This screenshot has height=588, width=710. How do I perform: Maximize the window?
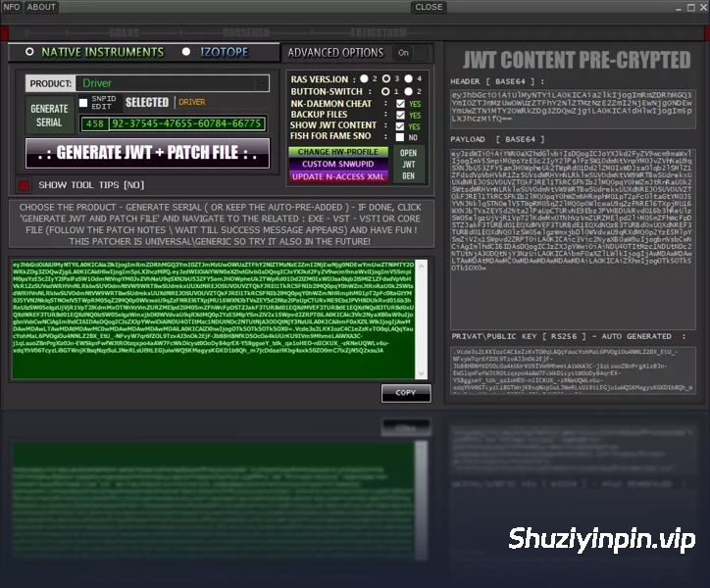pyautogui.click(x=691, y=8)
